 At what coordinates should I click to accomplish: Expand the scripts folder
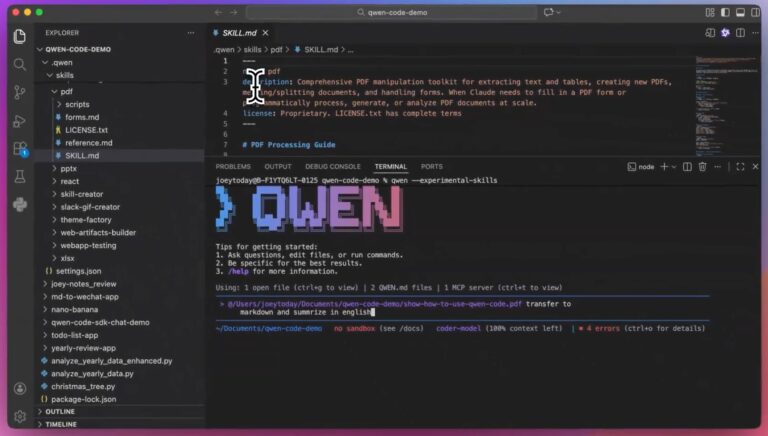tap(77, 104)
